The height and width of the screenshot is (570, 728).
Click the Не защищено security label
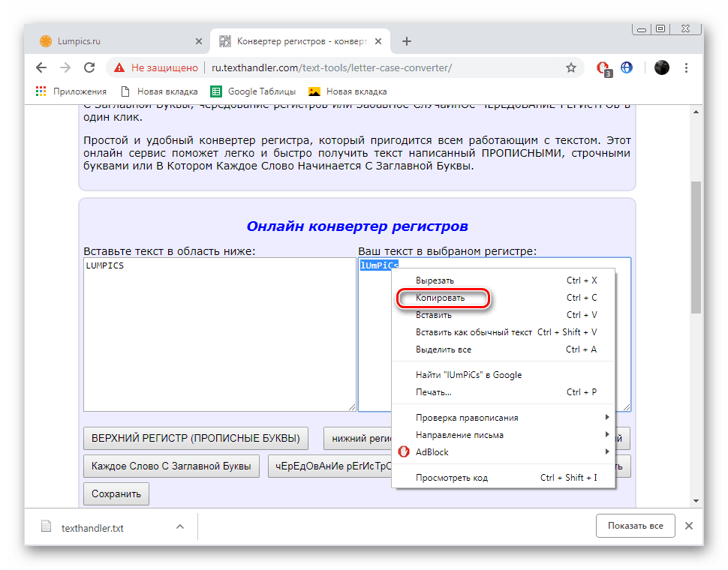pos(164,67)
